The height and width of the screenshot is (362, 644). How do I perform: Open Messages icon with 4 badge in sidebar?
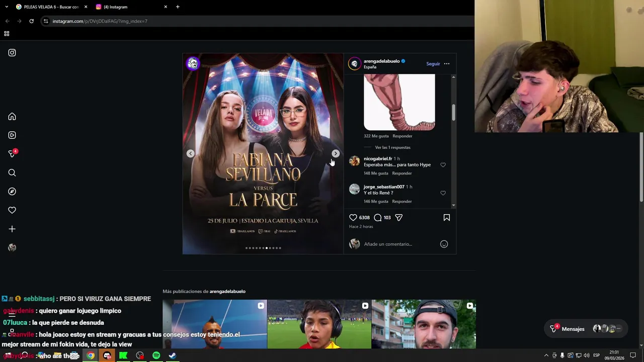tap(13, 153)
